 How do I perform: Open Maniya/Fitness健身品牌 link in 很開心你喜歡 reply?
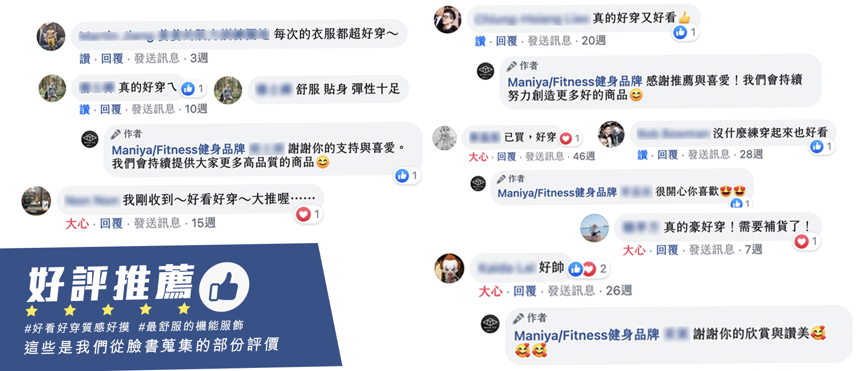(x=557, y=193)
